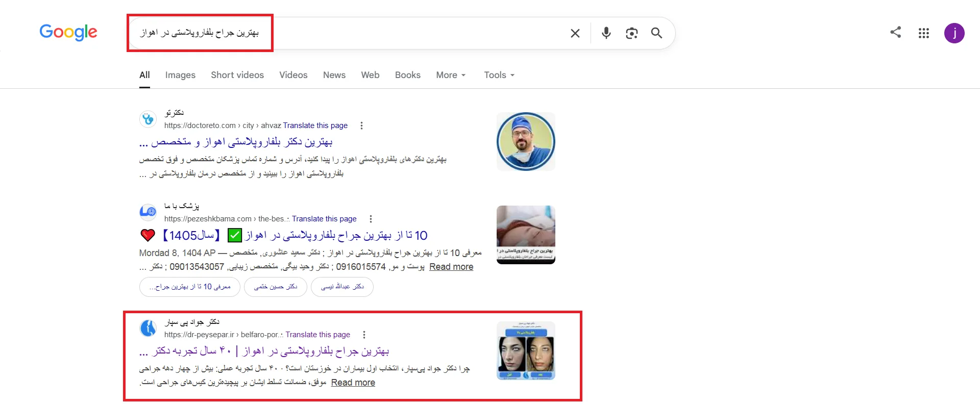Click the Google logo
This screenshot has width=980, height=404.
(68, 32)
